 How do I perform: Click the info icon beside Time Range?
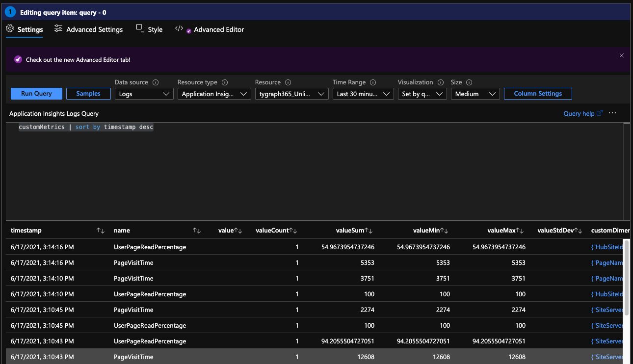point(373,82)
